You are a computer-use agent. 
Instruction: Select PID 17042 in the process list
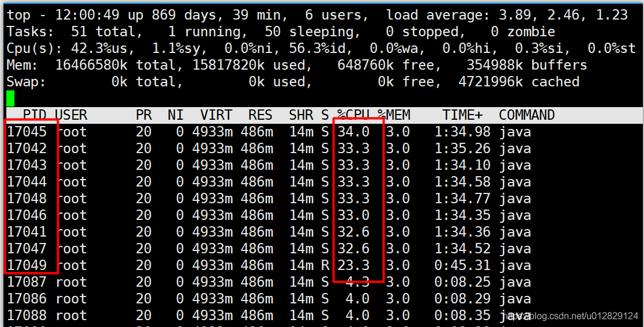coord(27,149)
